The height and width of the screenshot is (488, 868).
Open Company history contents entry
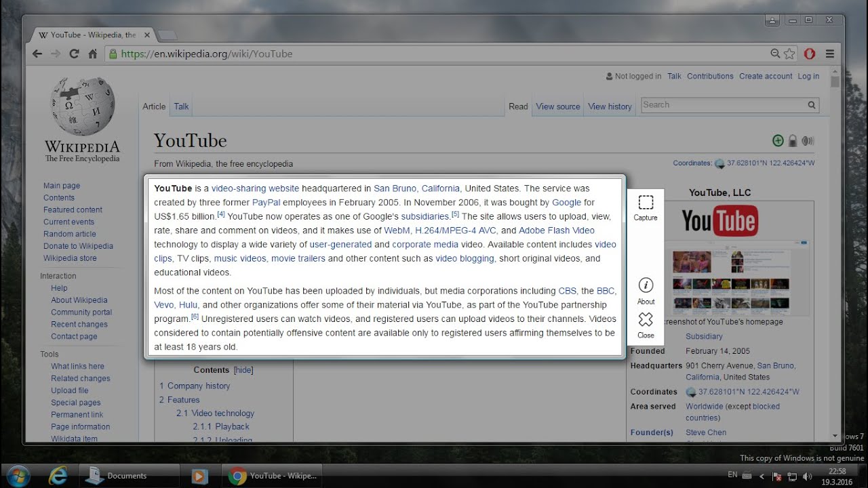pos(195,386)
